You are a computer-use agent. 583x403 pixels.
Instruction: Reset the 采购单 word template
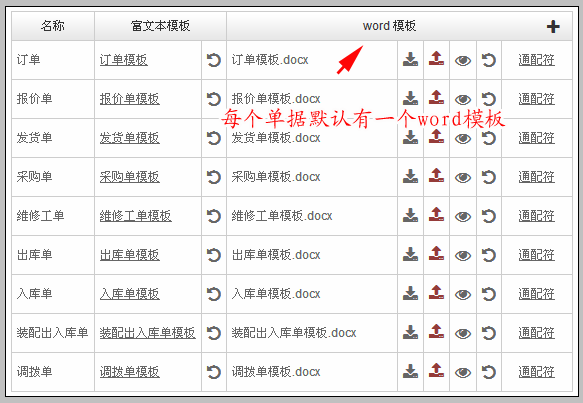click(x=489, y=177)
